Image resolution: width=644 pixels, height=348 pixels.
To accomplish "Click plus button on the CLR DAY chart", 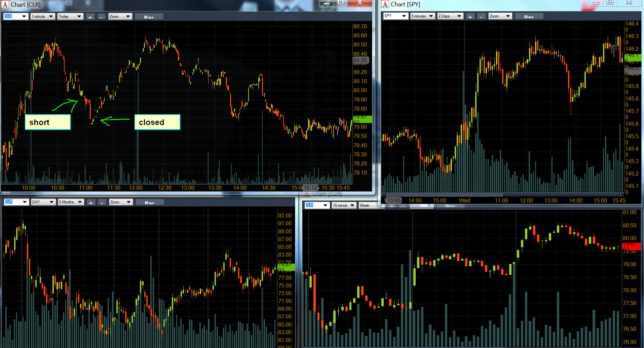I will (x=91, y=202).
